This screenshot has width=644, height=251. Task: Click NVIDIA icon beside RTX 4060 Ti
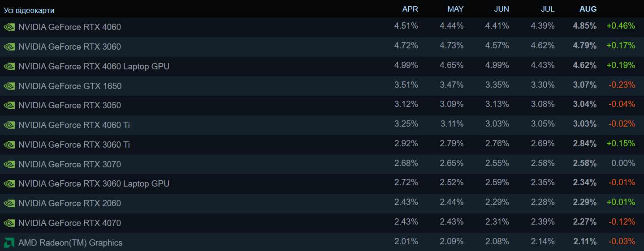click(9, 125)
